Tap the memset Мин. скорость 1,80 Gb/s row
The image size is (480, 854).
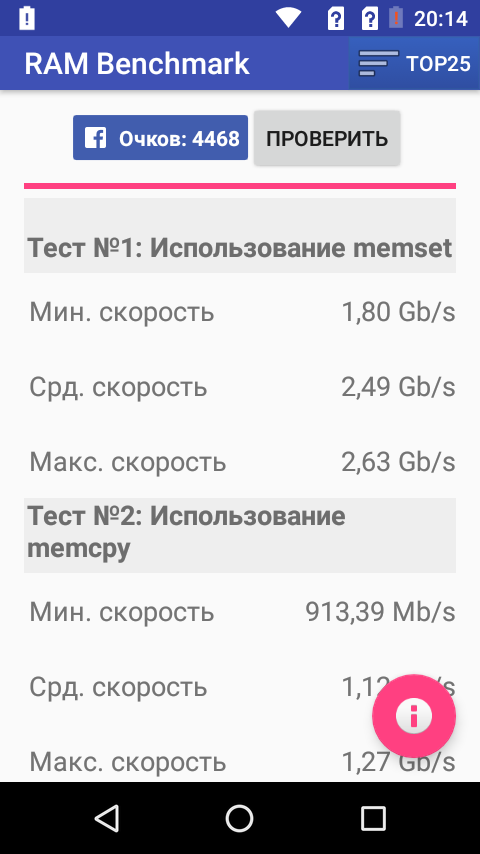(240, 312)
